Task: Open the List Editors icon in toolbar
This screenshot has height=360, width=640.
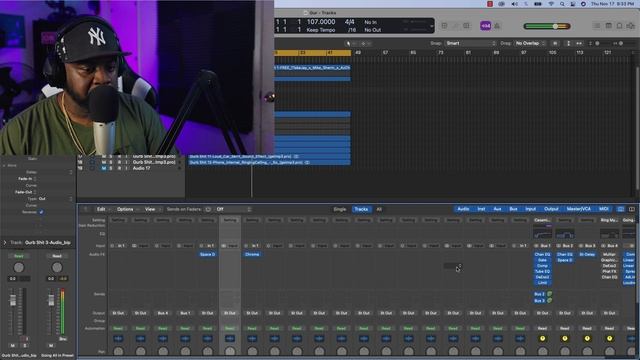Action: (597, 26)
